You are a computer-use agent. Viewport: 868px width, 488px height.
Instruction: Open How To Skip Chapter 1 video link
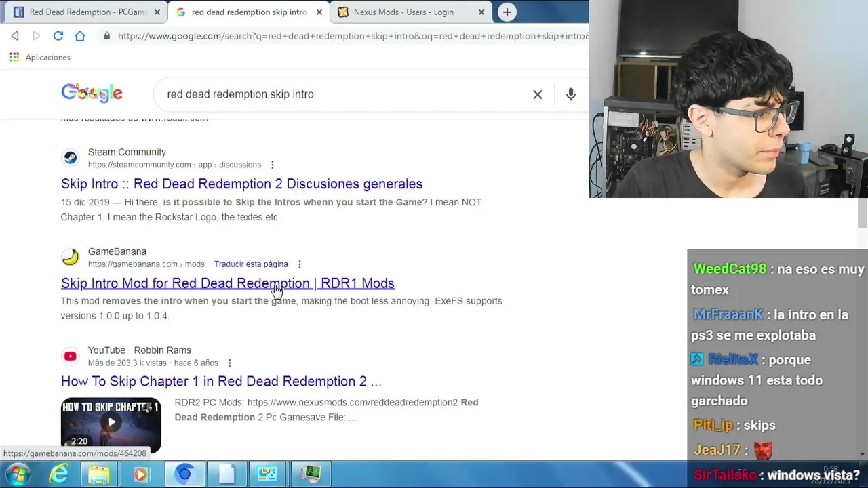(x=221, y=381)
